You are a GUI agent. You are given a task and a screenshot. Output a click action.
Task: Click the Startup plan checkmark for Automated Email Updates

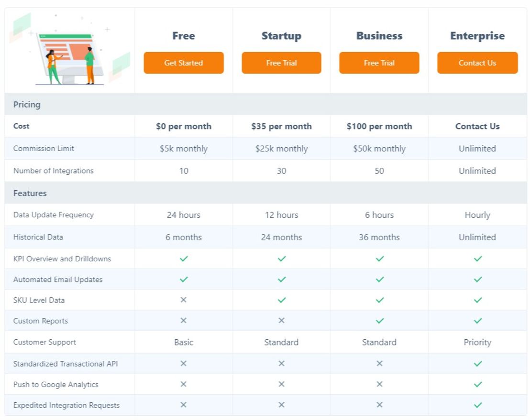(x=282, y=279)
